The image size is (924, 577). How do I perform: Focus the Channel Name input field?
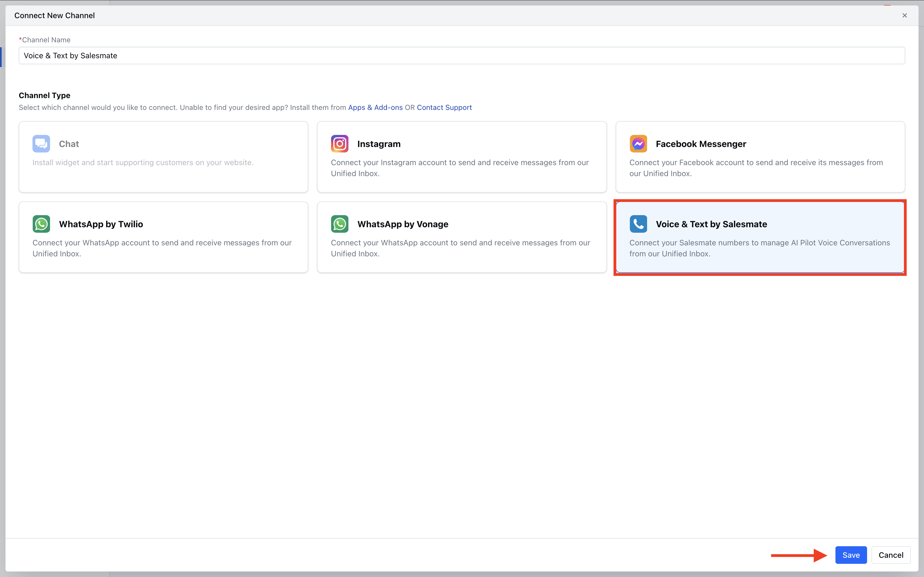click(x=462, y=56)
